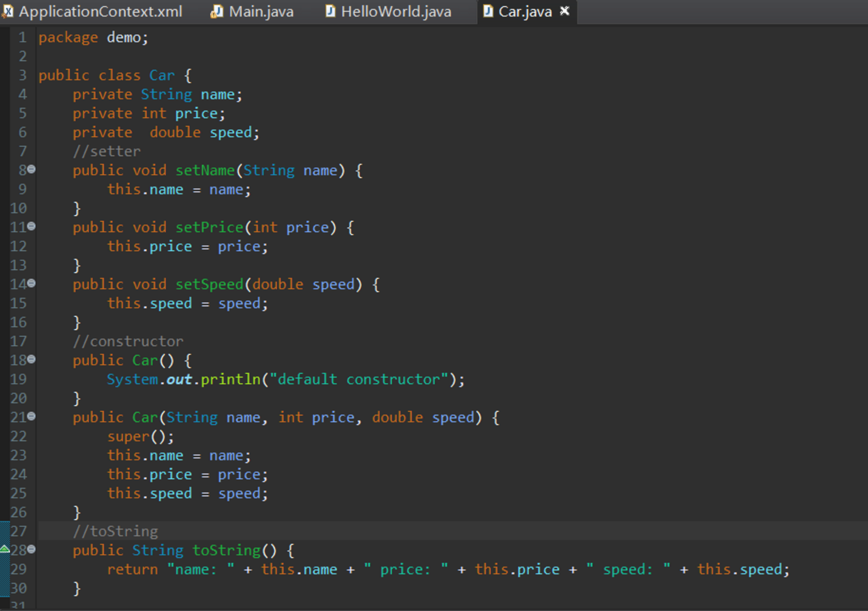The height and width of the screenshot is (611, 868).
Task: Place cursor on the //toString comment line
Action: pos(115,531)
